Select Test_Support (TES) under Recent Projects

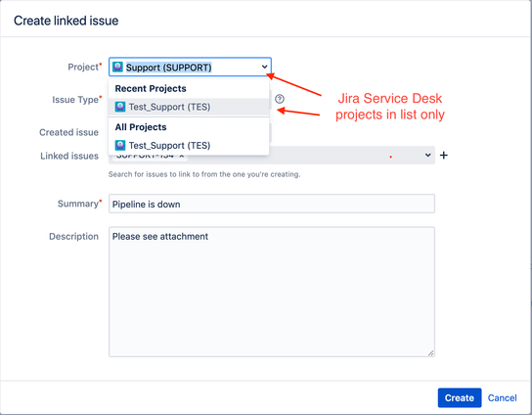point(189,107)
